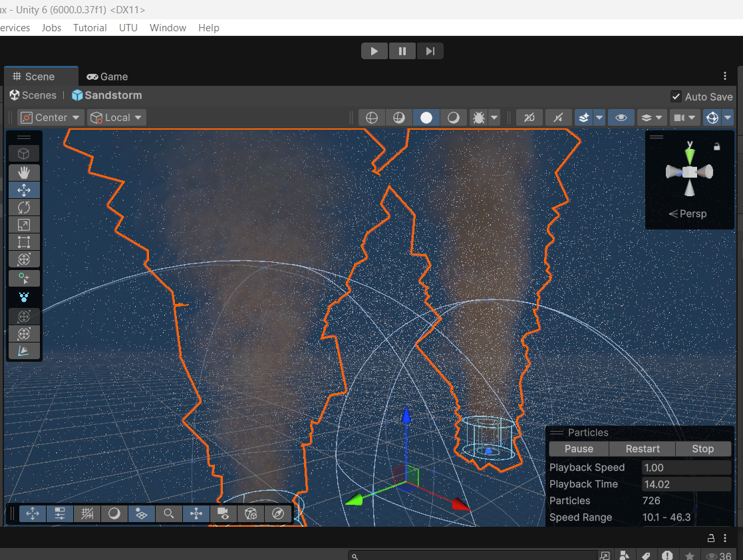Click the grayed cube tool at toolbar top
This screenshot has height=560, width=743.
(x=24, y=154)
